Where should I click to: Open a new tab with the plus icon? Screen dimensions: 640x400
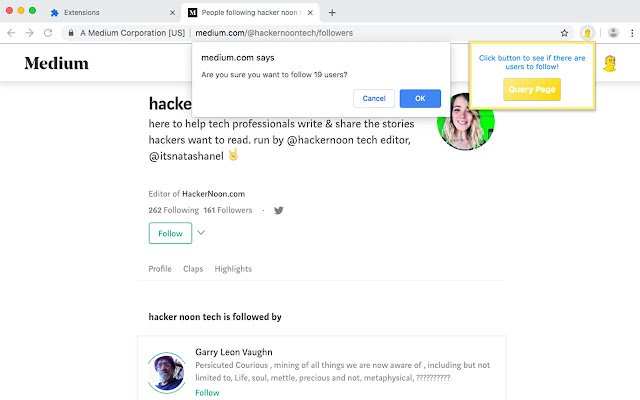point(332,13)
